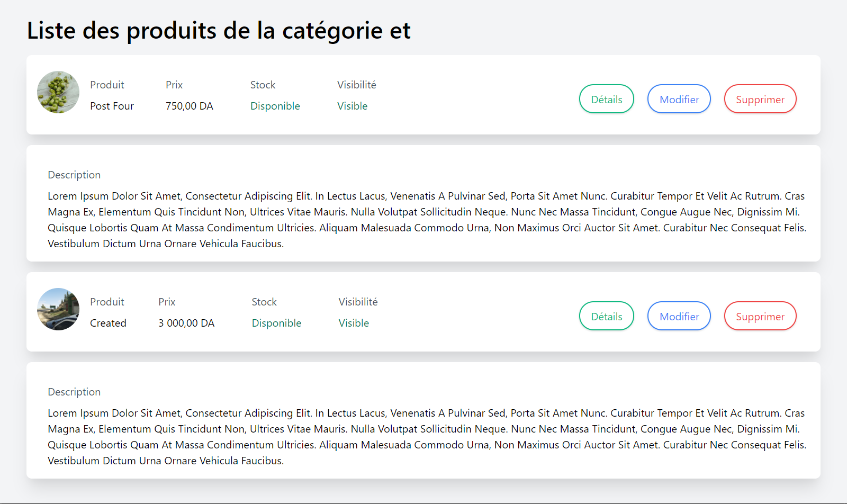Click Supprimer on the Created product
This screenshot has height=504, width=847.
tap(760, 316)
